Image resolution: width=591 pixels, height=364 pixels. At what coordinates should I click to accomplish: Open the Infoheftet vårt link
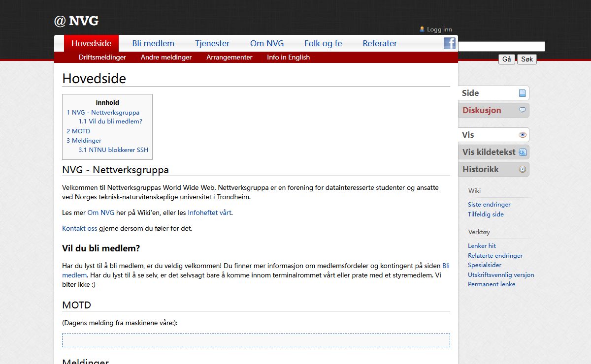(x=210, y=212)
